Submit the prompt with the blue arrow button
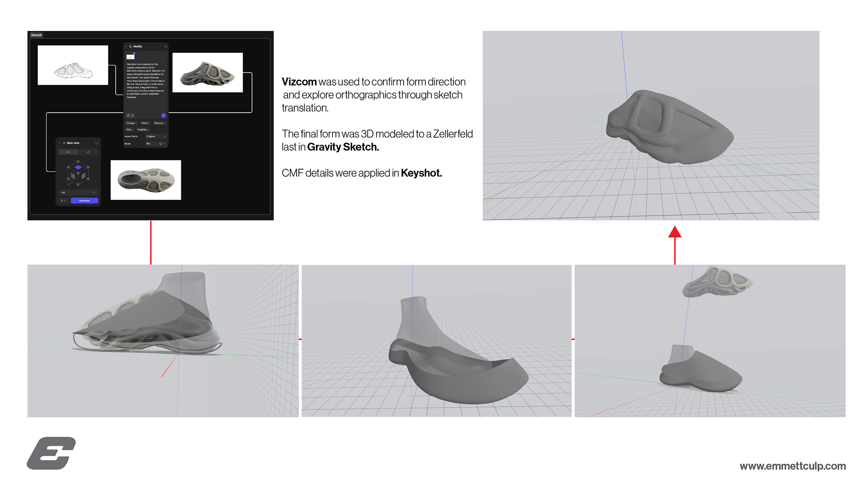Screen dimensions: 868x489 click(164, 115)
